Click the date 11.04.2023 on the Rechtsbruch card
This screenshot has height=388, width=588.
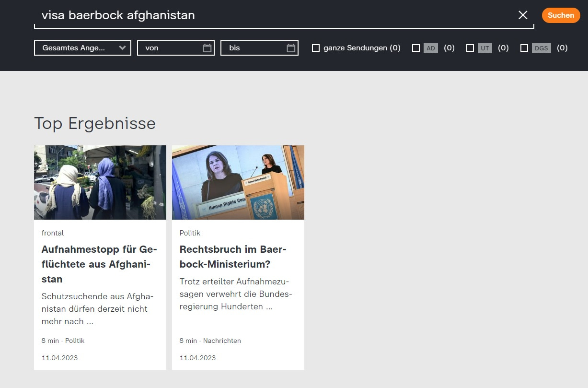click(x=197, y=358)
